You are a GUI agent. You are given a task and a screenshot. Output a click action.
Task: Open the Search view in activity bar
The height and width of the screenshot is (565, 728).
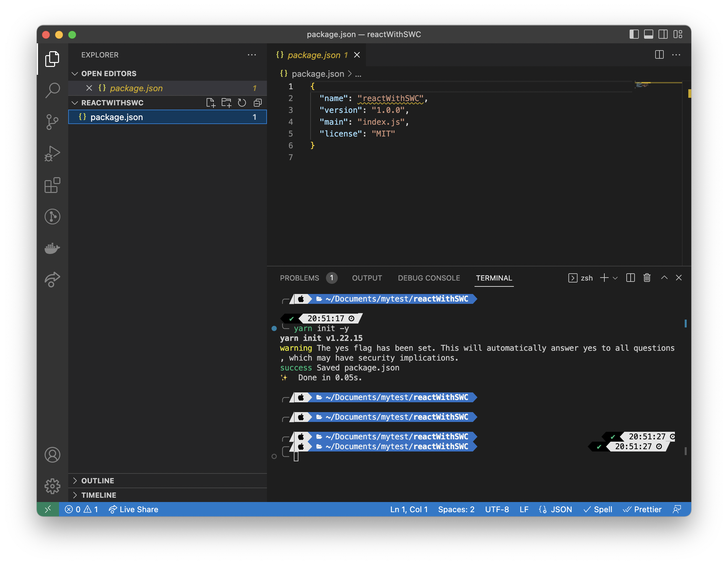[x=52, y=90]
